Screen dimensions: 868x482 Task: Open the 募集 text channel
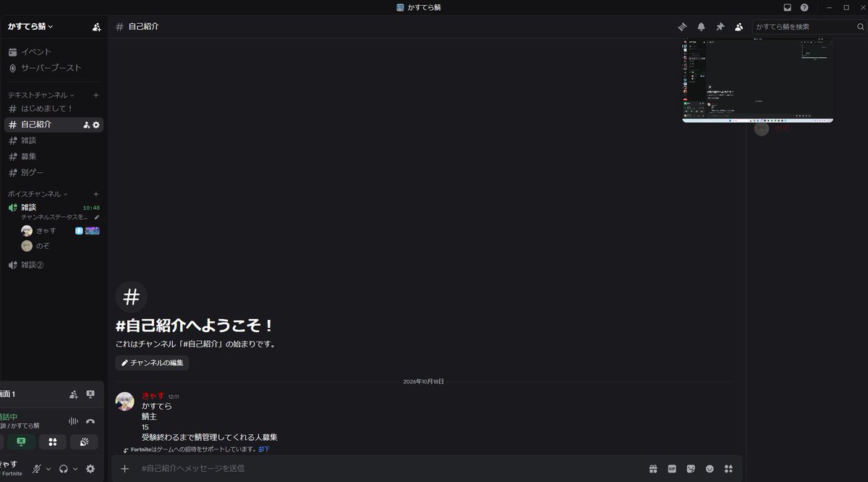click(54, 156)
